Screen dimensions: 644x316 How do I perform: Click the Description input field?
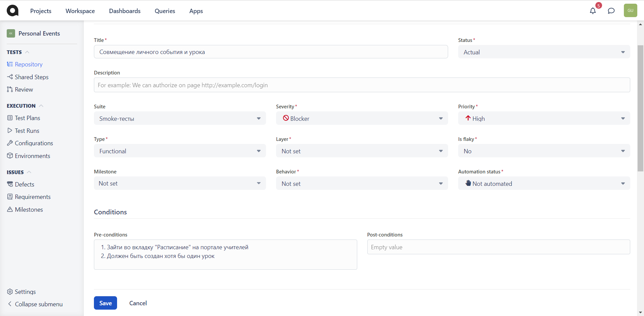click(362, 85)
